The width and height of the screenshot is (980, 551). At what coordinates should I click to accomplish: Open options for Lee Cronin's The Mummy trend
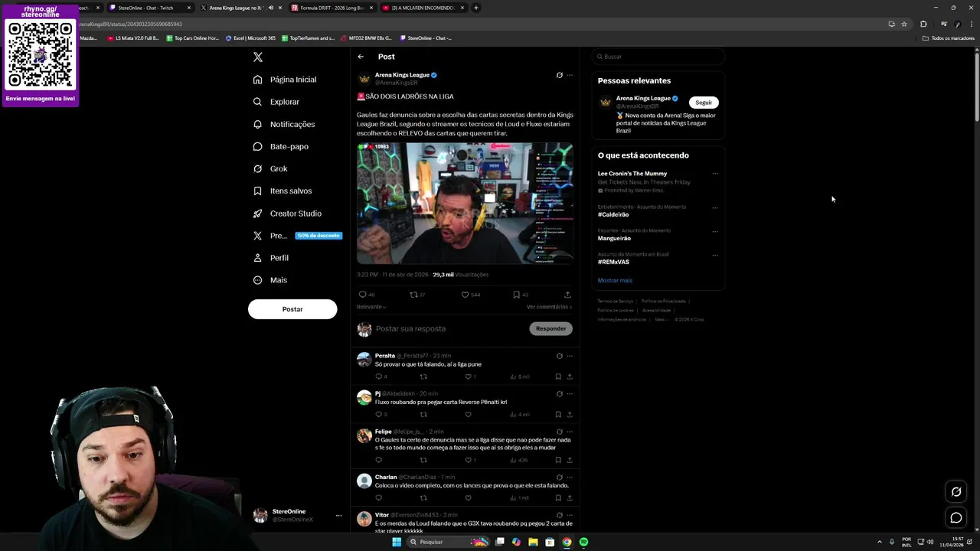point(715,174)
